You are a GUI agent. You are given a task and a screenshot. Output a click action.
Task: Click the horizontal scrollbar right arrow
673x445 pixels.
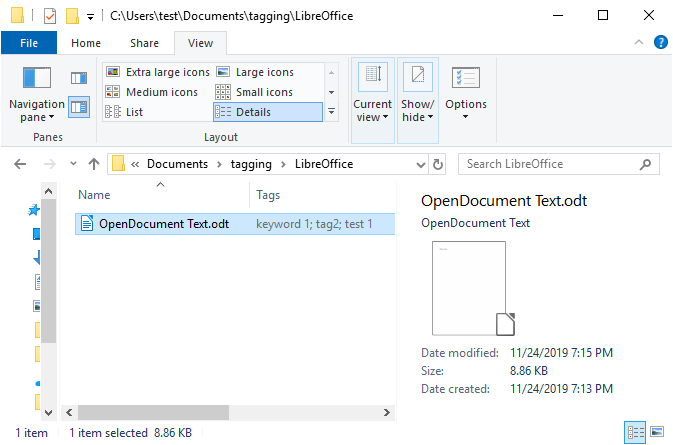coord(387,412)
